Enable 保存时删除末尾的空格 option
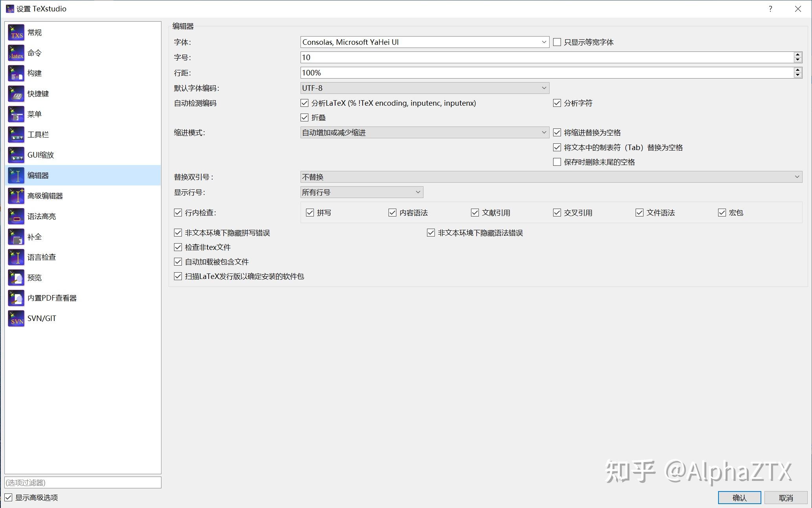The image size is (812, 508). click(x=557, y=162)
